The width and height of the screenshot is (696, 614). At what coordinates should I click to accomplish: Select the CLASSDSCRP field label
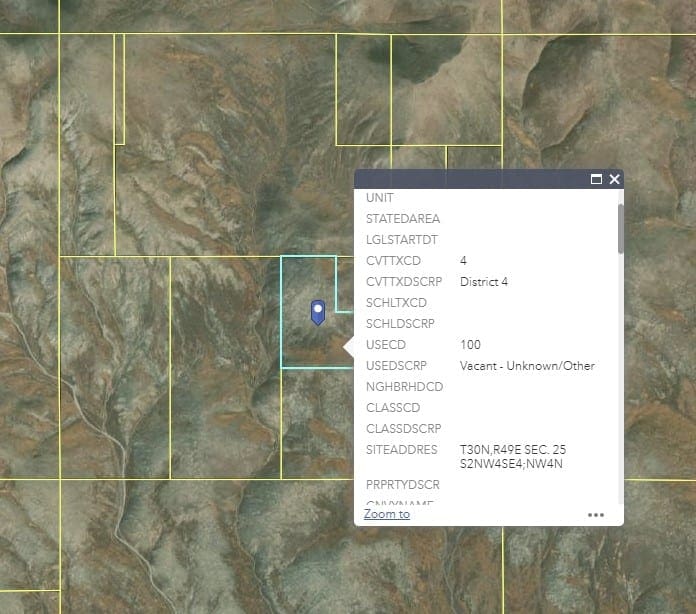coord(403,428)
